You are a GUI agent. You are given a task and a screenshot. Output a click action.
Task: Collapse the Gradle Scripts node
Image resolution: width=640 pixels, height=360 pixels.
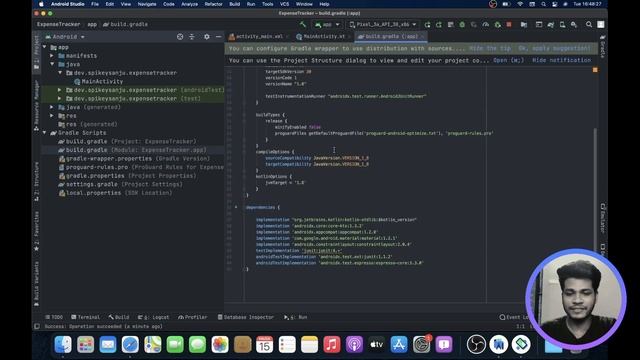[x=44, y=133]
